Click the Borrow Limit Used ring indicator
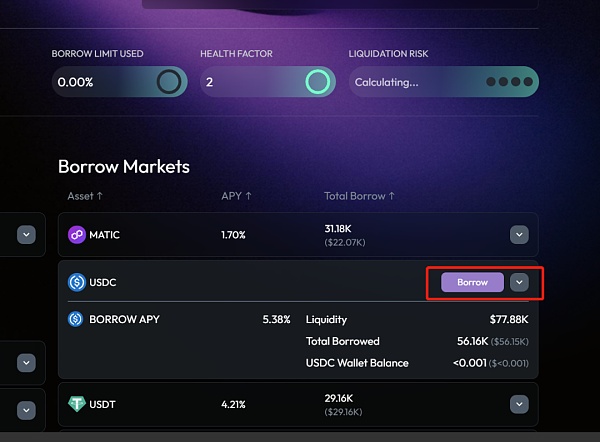 pos(169,82)
